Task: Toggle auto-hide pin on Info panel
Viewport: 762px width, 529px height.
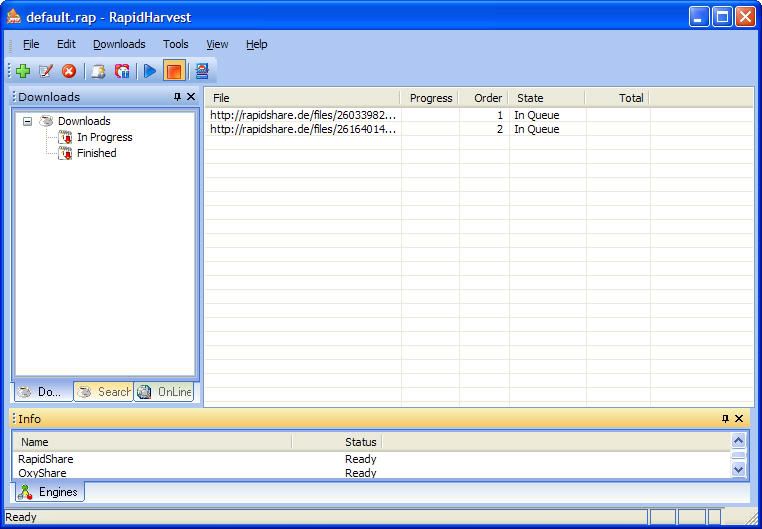Action: pyautogui.click(x=726, y=419)
